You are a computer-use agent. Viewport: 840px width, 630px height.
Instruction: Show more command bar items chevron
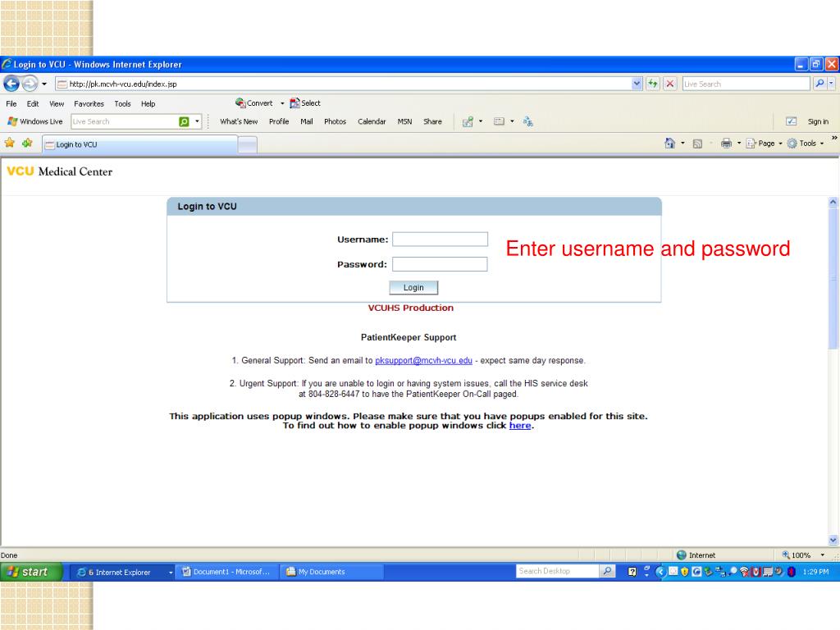pyautogui.click(x=833, y=138)
